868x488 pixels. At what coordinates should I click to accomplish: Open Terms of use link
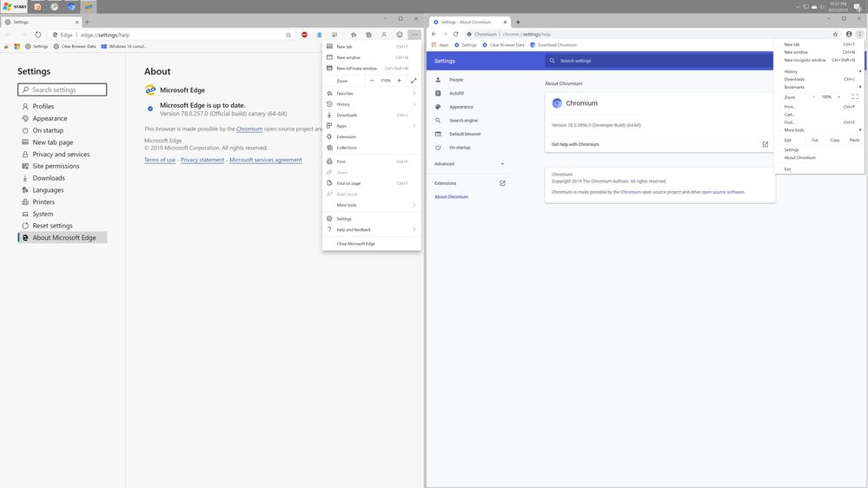(159, 160)
